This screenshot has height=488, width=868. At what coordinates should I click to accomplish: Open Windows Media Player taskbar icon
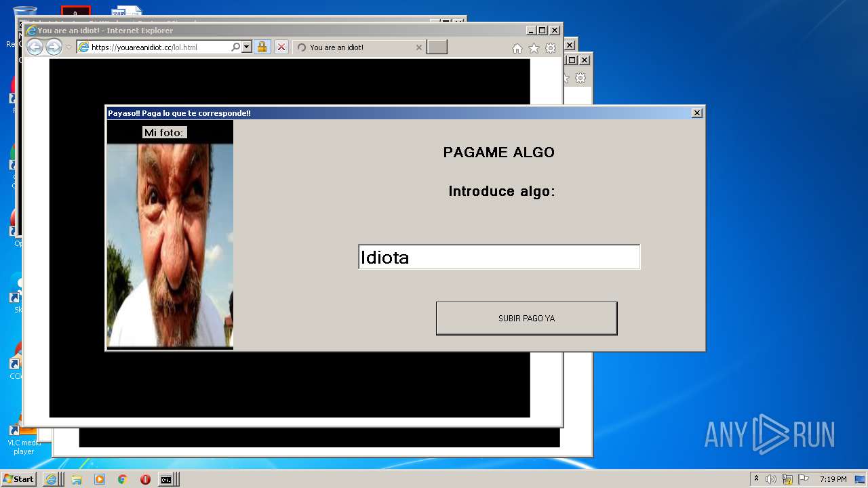tap(100, 479)
